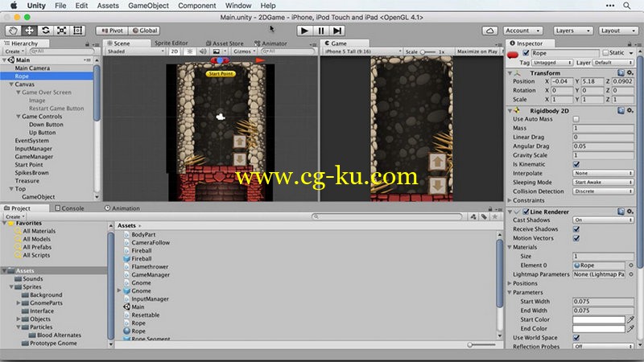Open Transform component gear menu

click(x=630, y=72)
